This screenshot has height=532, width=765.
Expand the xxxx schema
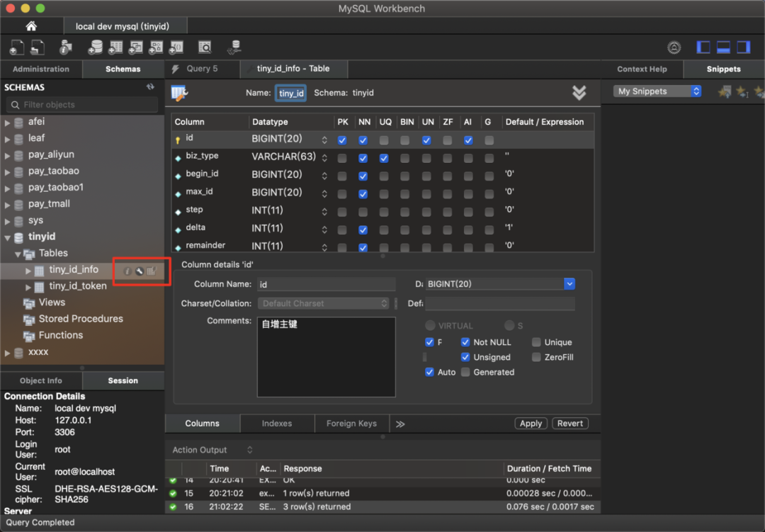click(x=7, y=353)
